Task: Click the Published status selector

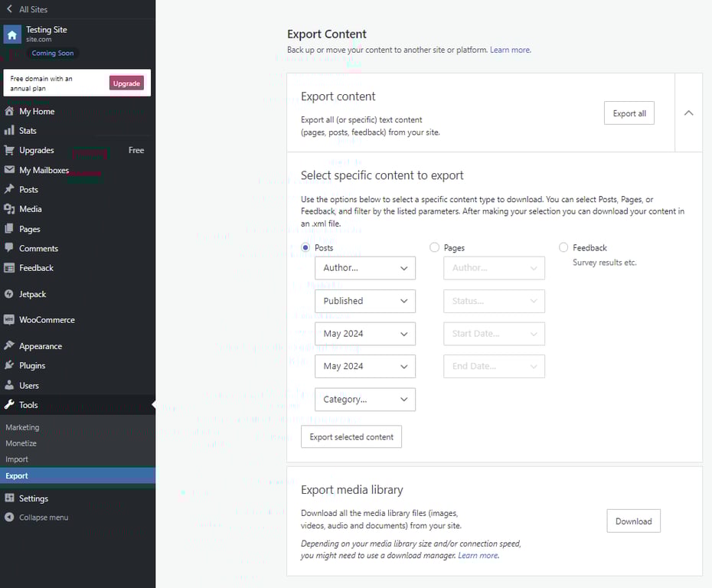Action: coord(365,301)
